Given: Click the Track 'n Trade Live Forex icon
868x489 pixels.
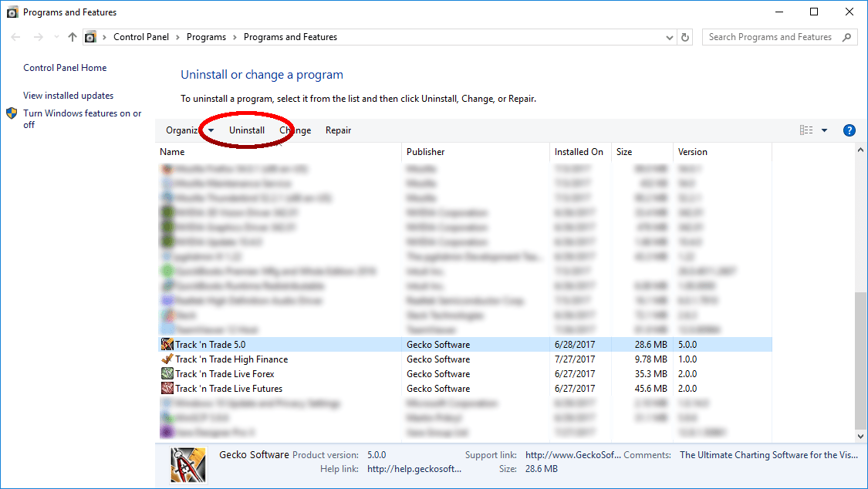Looking at the screenshot, I should click(167, 373).
